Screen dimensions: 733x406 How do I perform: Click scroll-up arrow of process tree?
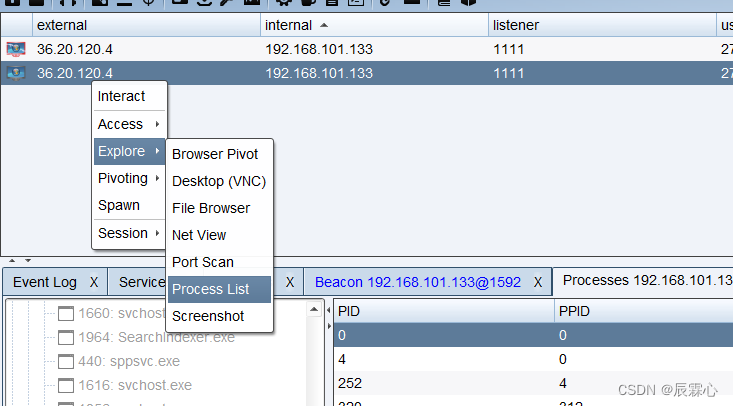coord(314,310)
